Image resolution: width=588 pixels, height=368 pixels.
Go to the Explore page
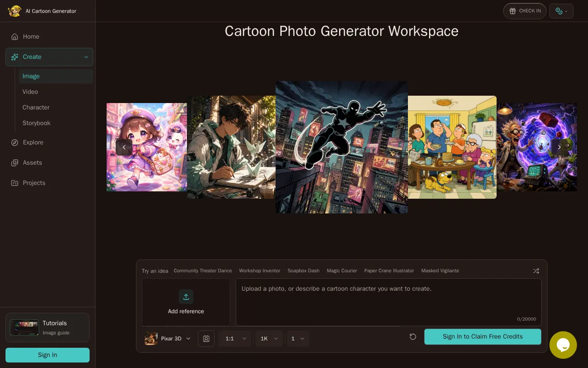click(x=49, y=143)
